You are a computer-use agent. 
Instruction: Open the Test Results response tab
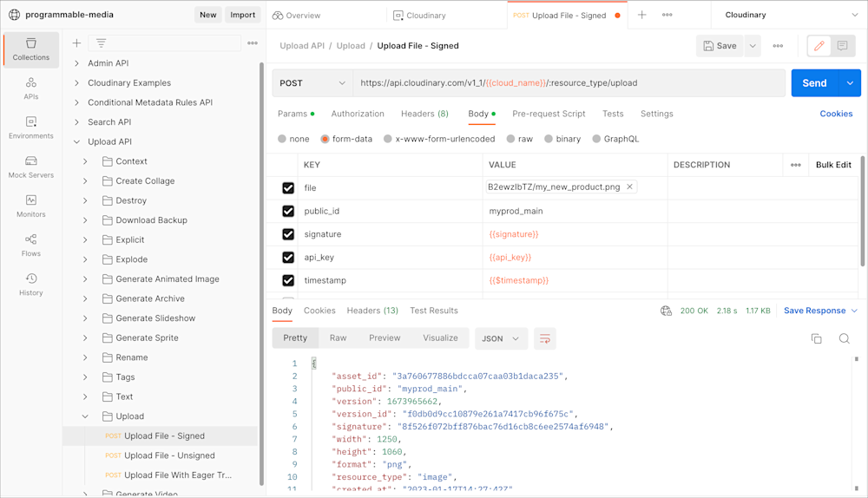[x=434, y=311]
